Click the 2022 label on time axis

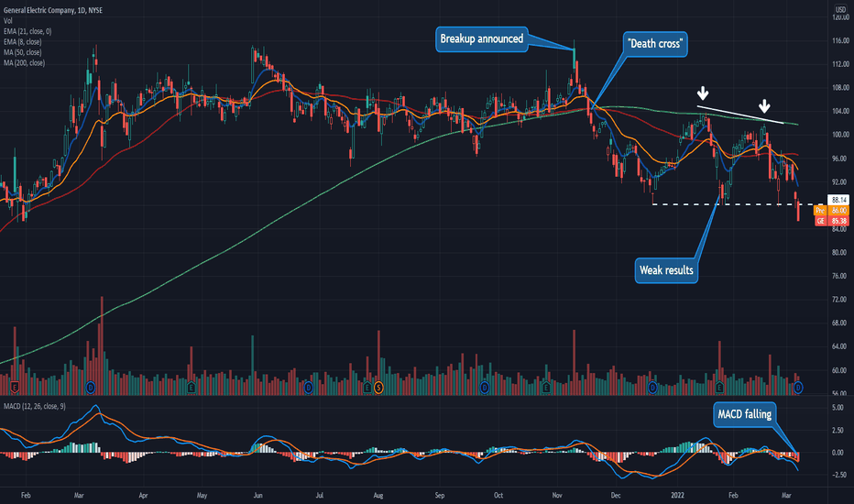pyautogui.click(x=677, y=495)
